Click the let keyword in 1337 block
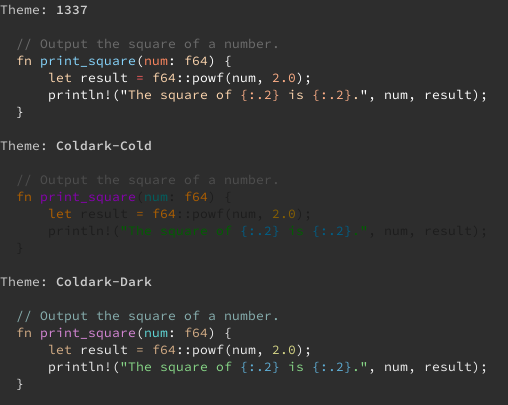 tap(60, 78)
